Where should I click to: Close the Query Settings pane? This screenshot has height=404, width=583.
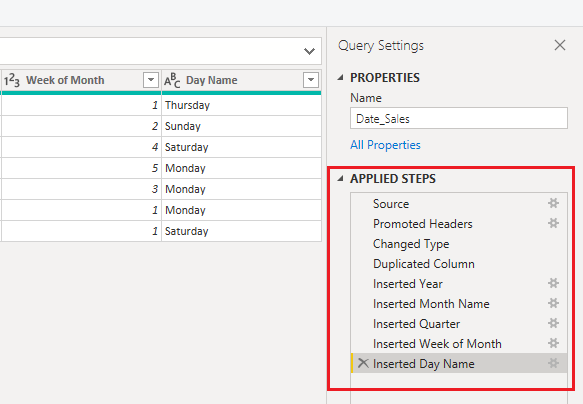(560, 45)
